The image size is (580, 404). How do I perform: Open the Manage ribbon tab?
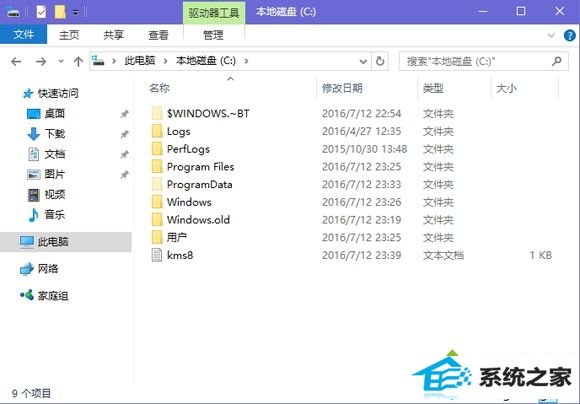tap(213, 35)
